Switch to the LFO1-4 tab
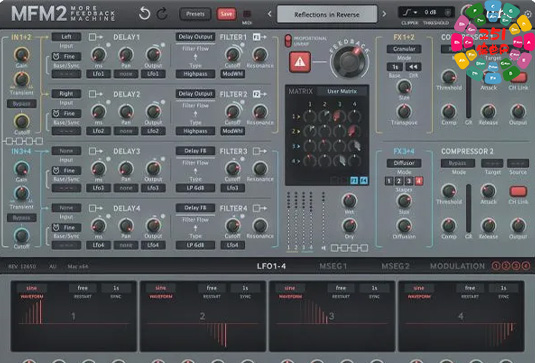535x363 pixels. (x=271, y=266)
